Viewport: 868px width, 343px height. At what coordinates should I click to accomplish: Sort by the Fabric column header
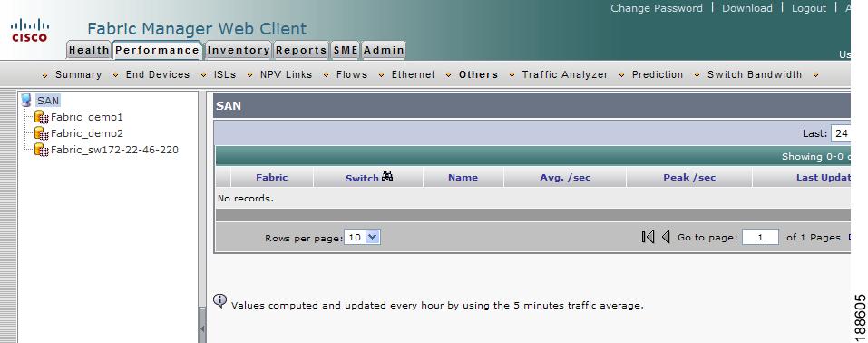[x=272, y=177]
